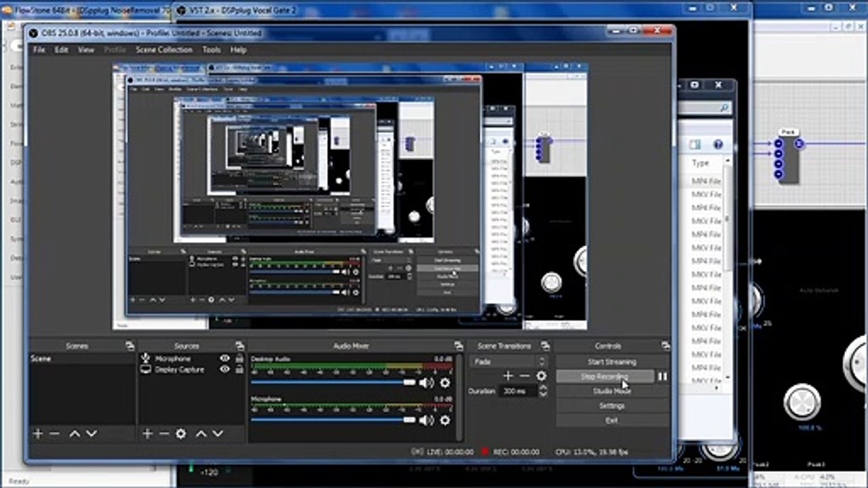Move the selected source down
The width and height of the screenshot is (868, 488).
218,434
